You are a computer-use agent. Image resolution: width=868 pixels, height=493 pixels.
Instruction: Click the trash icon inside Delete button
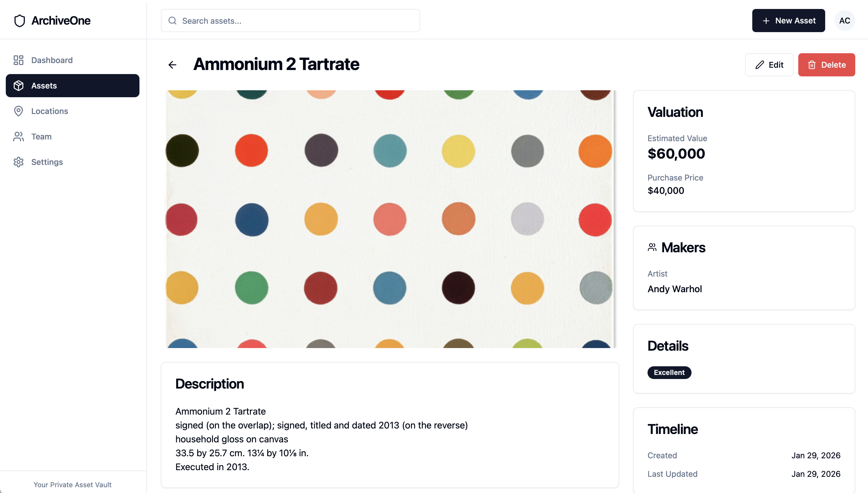[x=812, y=65]
